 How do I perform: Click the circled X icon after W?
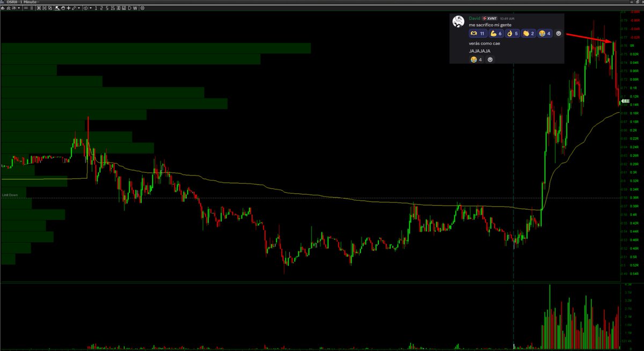[142, 8]
